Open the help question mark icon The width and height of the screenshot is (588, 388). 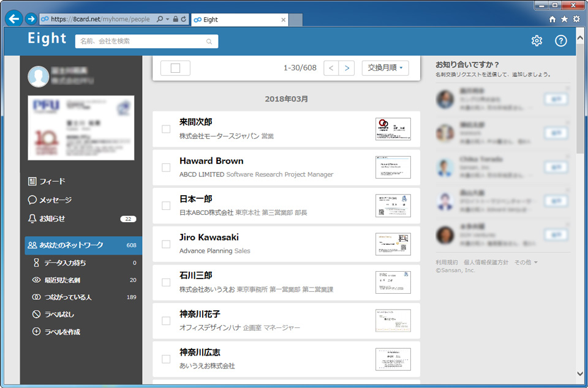560,41
